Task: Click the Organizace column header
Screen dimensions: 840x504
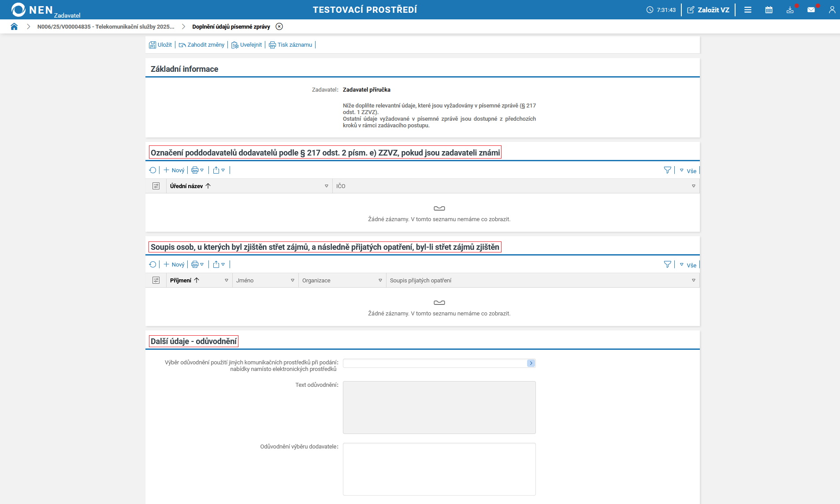Action: pyautogui.click(x=316, y=280)
